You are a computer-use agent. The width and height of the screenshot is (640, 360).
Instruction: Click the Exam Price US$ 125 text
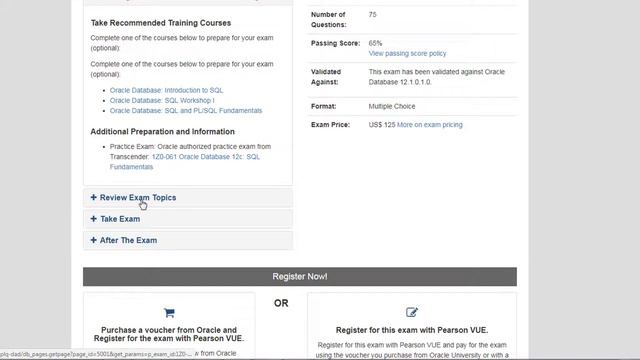click(382, 125)
